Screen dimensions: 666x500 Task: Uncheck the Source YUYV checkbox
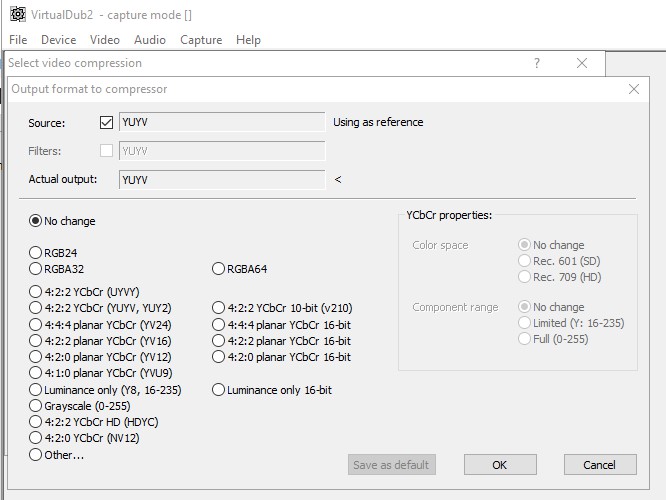107,123
